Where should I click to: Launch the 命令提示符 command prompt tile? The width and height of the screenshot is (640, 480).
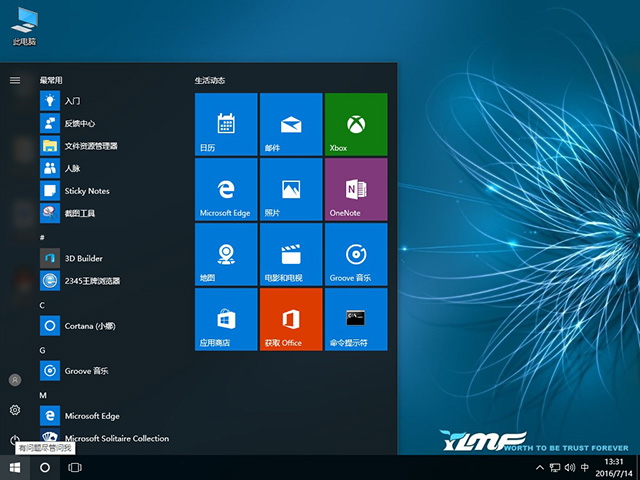(355, 319)
